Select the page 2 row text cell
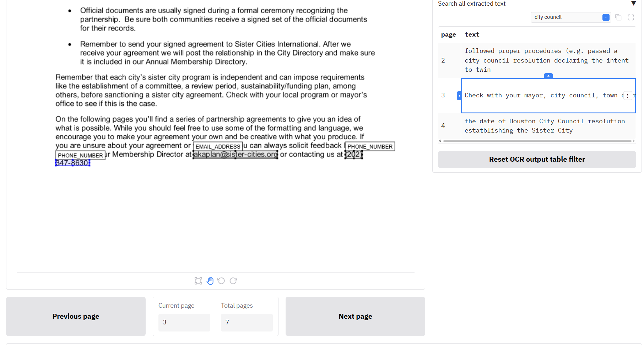The width and height of the screenshot is (644, 345). [x=548, y=60]
